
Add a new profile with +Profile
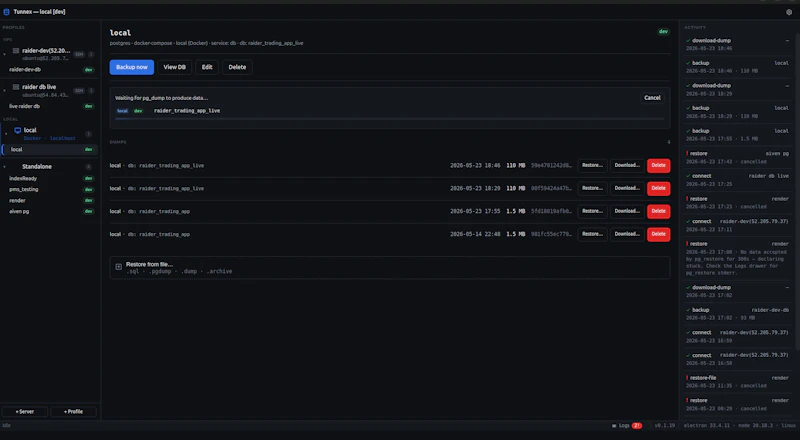[73, 411]
